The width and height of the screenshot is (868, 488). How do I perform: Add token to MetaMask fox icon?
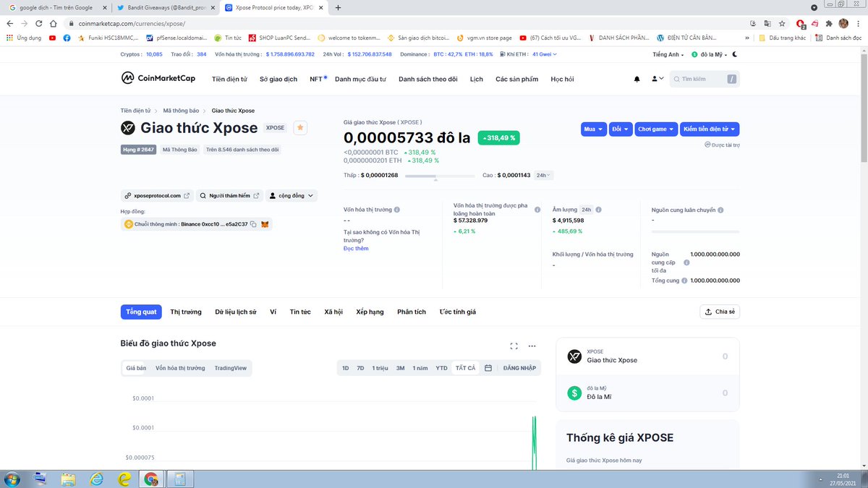point(264,225)
